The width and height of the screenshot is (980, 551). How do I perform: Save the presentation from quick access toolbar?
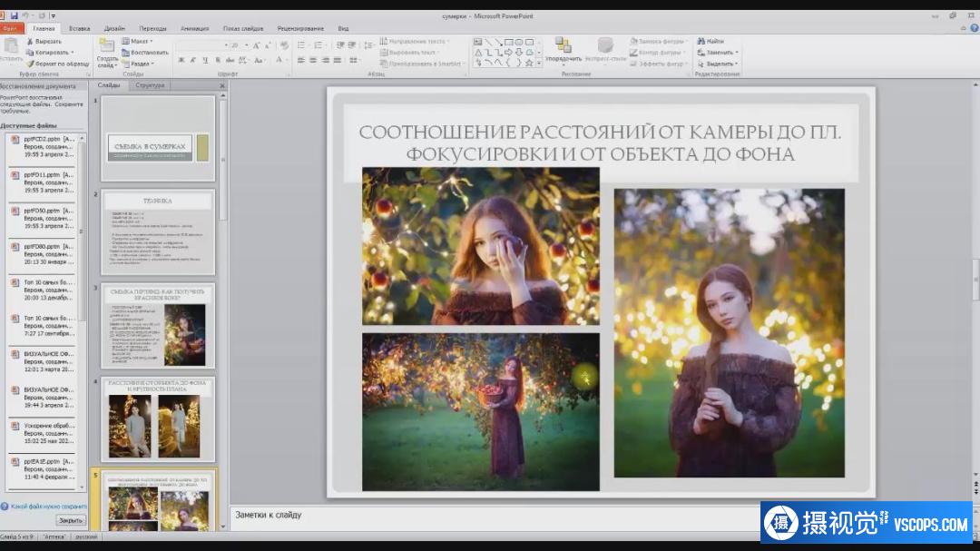14,15
